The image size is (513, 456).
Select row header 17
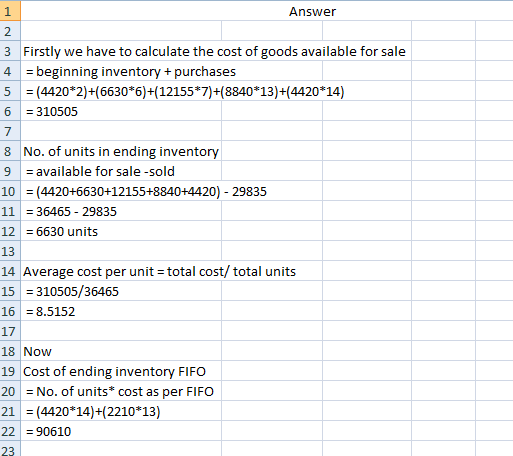(10, 331)
